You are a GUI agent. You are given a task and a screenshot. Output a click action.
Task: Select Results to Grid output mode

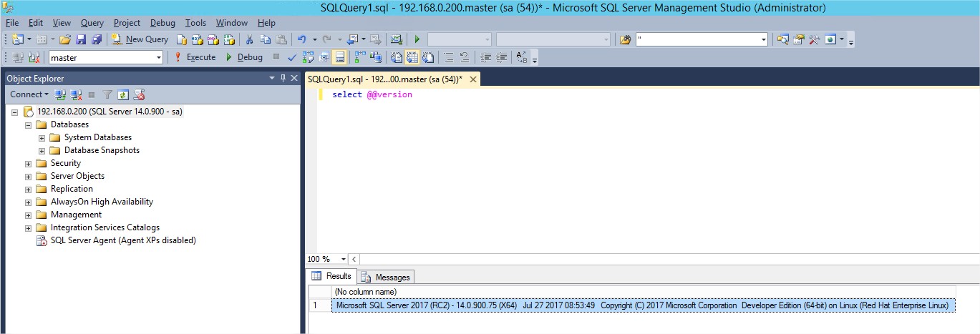(x=412, y=57)
